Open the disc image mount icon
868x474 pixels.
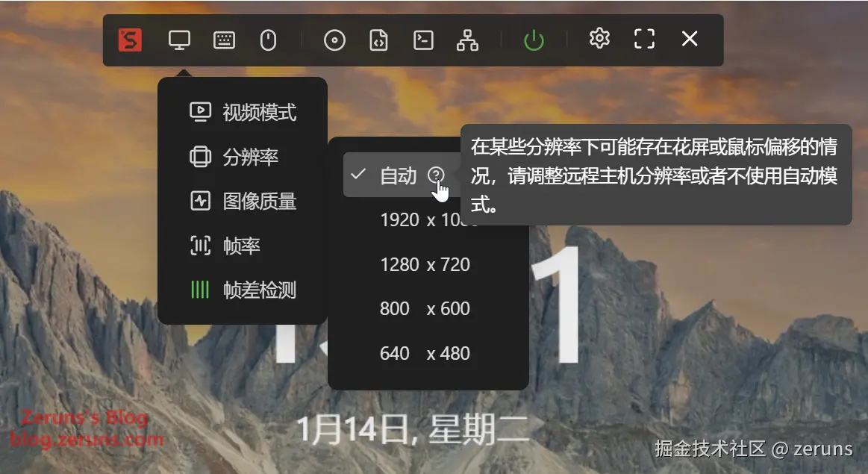(x=334, y=40)
